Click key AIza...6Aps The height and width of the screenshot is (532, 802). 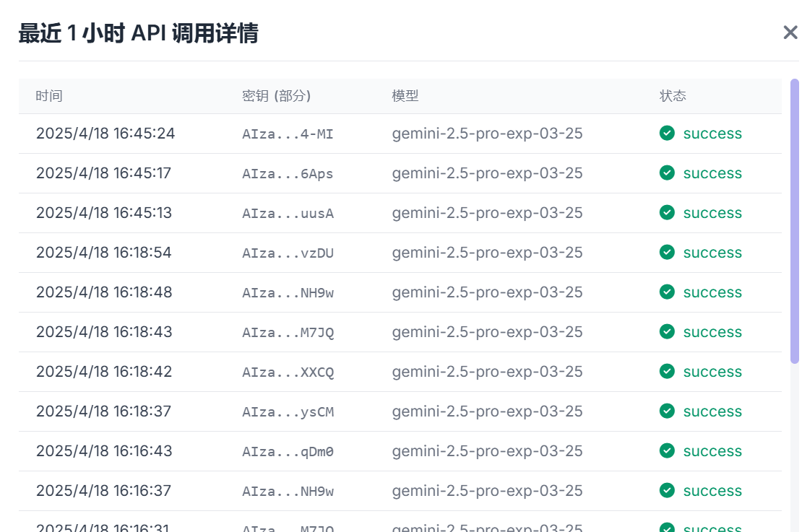coord(288,174)
